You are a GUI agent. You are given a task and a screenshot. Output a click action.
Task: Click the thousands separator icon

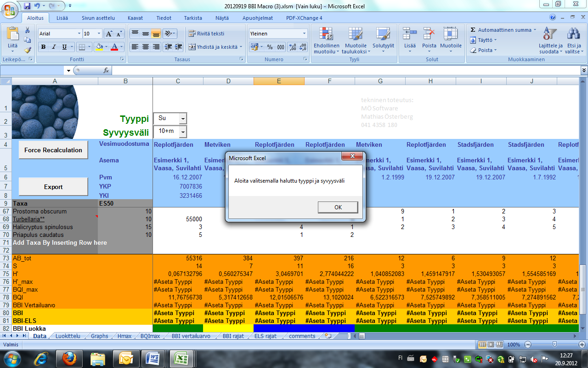pos(281,47)
